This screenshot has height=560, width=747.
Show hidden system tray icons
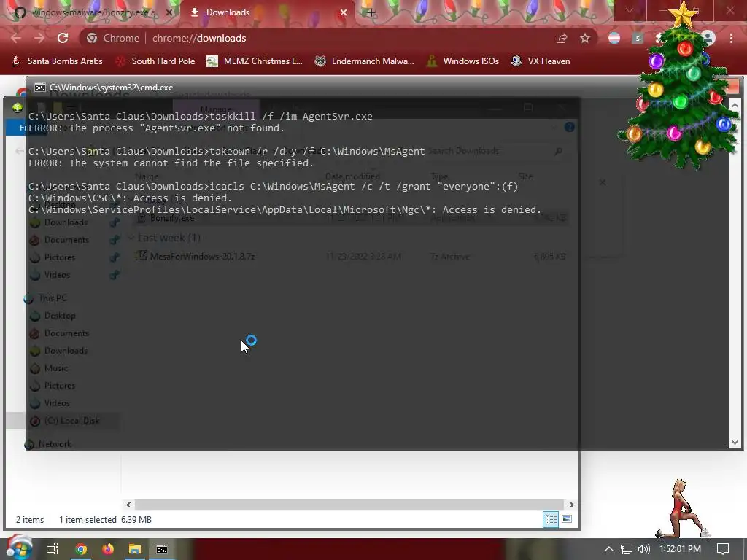[x=609, y=549]
